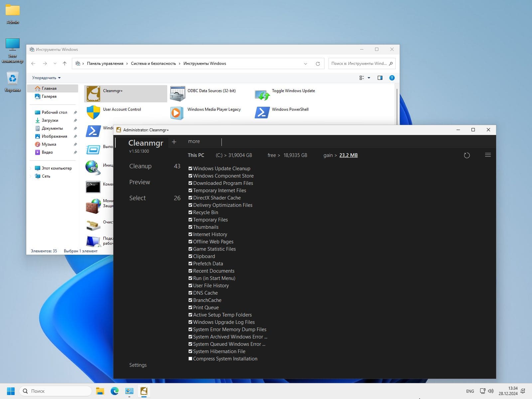Click the 23,2 MB gain link

pyautogui.click(x=348, y=155)
